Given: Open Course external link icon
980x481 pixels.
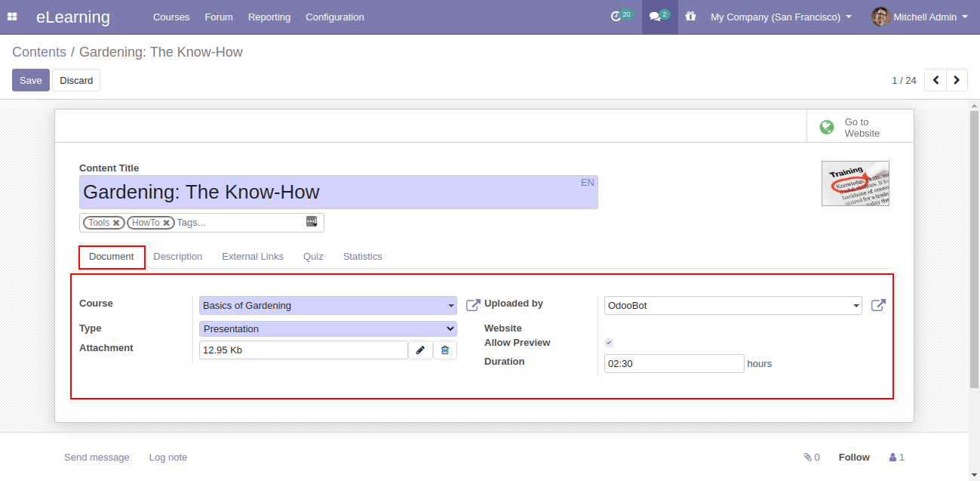Looking at the screenshot, I should pyautogui.click(x=473, y=305).
